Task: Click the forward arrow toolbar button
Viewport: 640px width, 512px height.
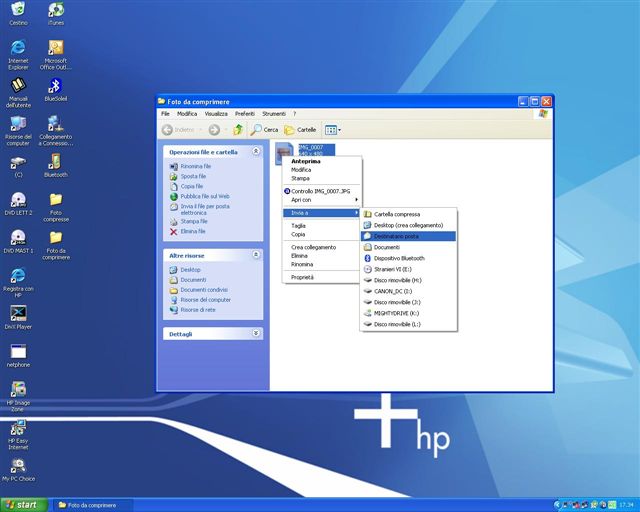Action: [x=214, y=130]
